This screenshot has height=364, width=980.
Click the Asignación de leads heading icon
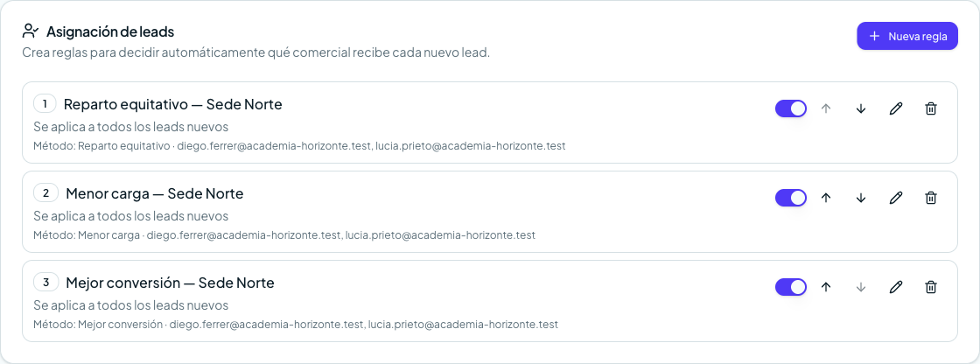31,31
